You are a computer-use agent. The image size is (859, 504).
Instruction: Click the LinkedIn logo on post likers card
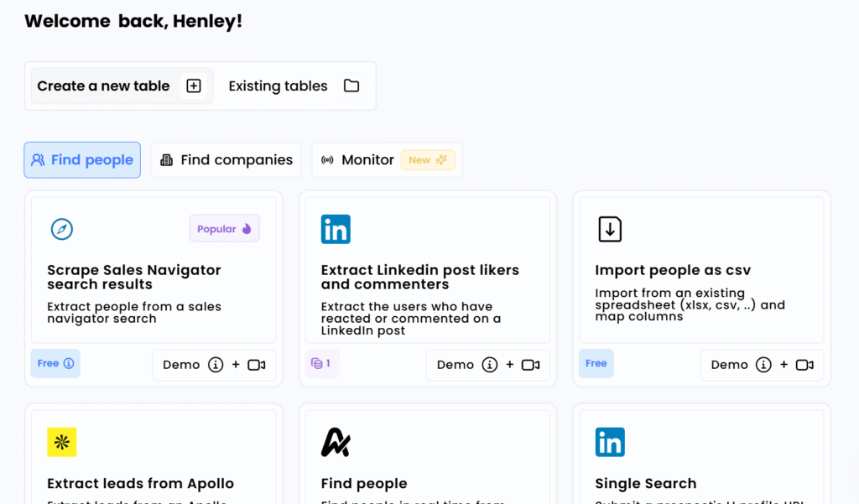click(336, 229)
